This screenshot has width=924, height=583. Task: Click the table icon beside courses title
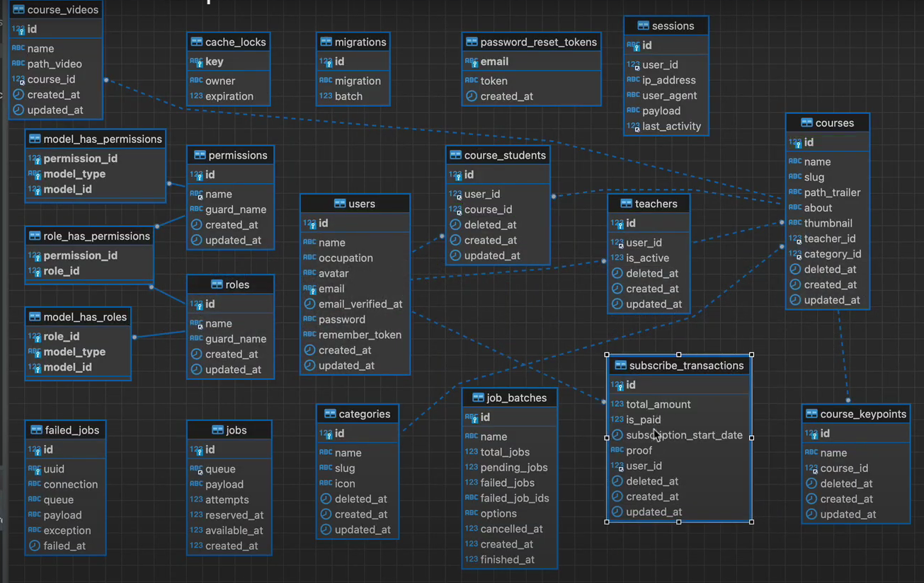click(806, 123)
